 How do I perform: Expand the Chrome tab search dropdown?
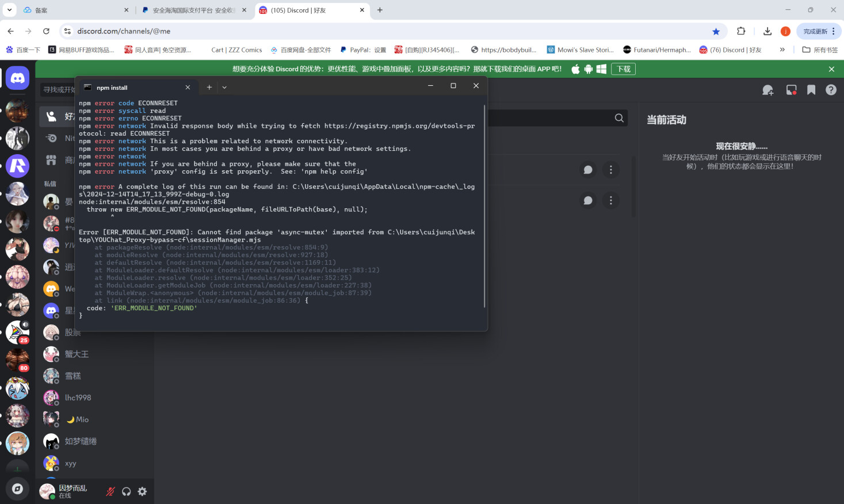tap(10, 10)
